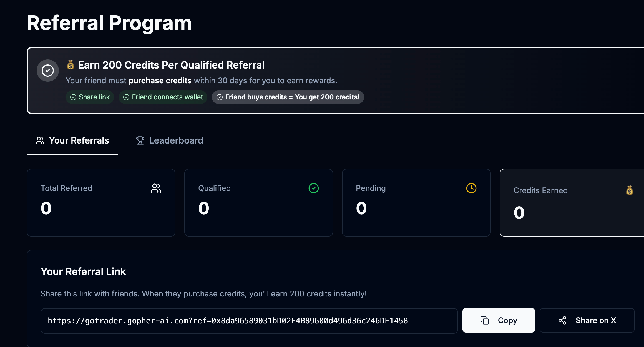
Task: Click inside the referral link URL field
Action: 249,321
